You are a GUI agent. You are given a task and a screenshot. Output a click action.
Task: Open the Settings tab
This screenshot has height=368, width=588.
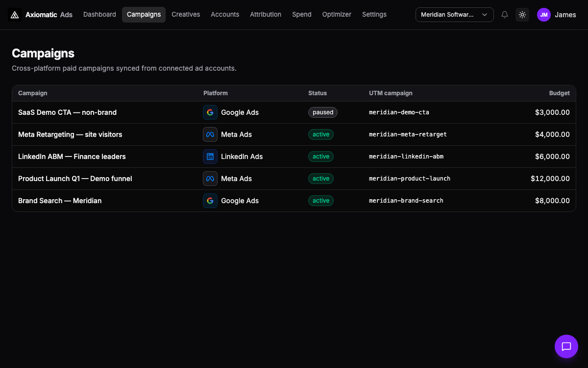point(374,15)
